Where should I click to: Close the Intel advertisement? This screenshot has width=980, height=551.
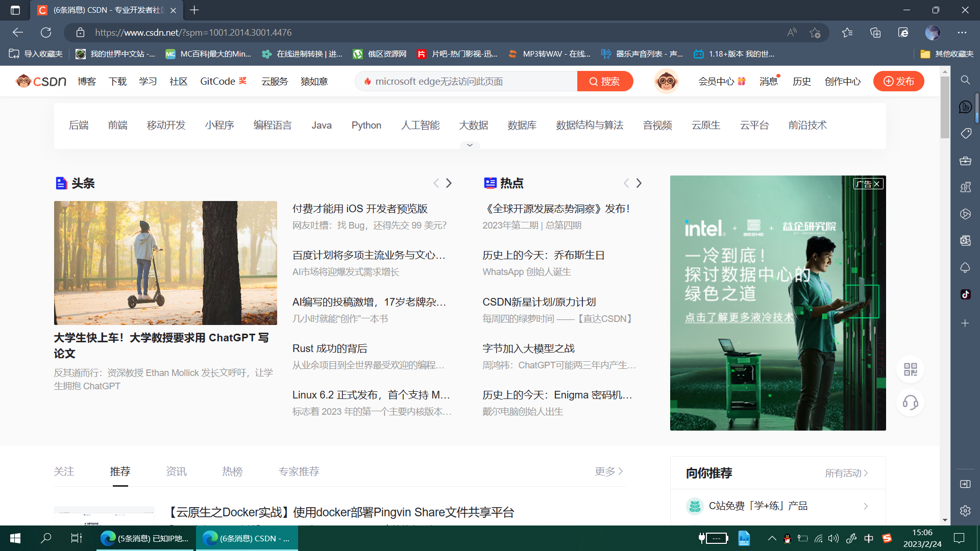tap(876, 184)
